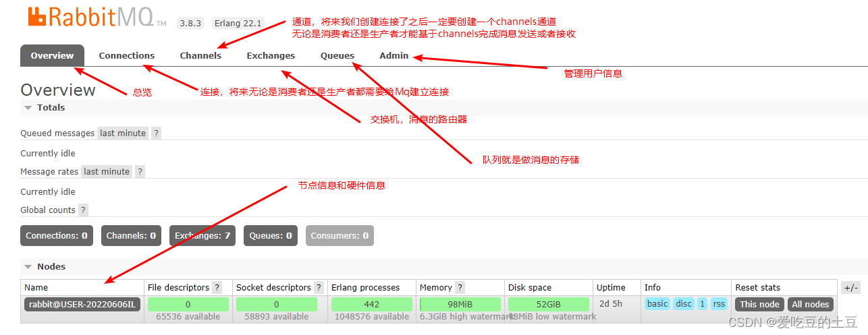868x335 pixels.
Task: Go to the Queues tab
Action: [337, 55]
